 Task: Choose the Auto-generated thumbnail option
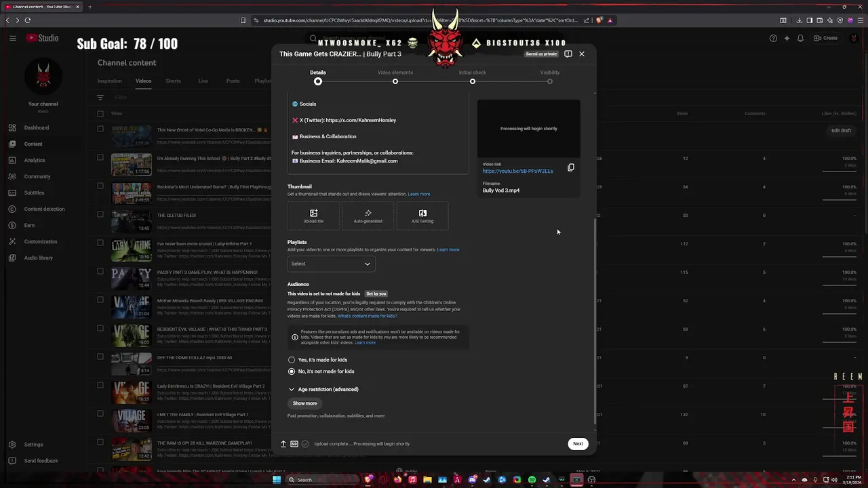[368, 216]
